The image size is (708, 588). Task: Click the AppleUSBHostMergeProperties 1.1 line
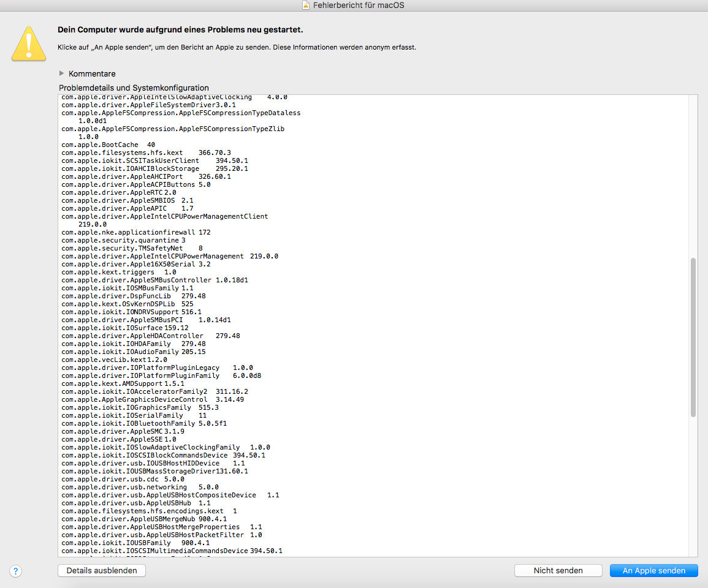162,527
